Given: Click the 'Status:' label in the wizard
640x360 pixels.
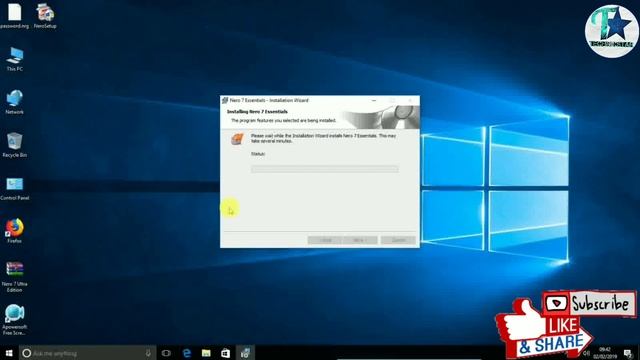Looking at the screenshot, I should 258,154.
